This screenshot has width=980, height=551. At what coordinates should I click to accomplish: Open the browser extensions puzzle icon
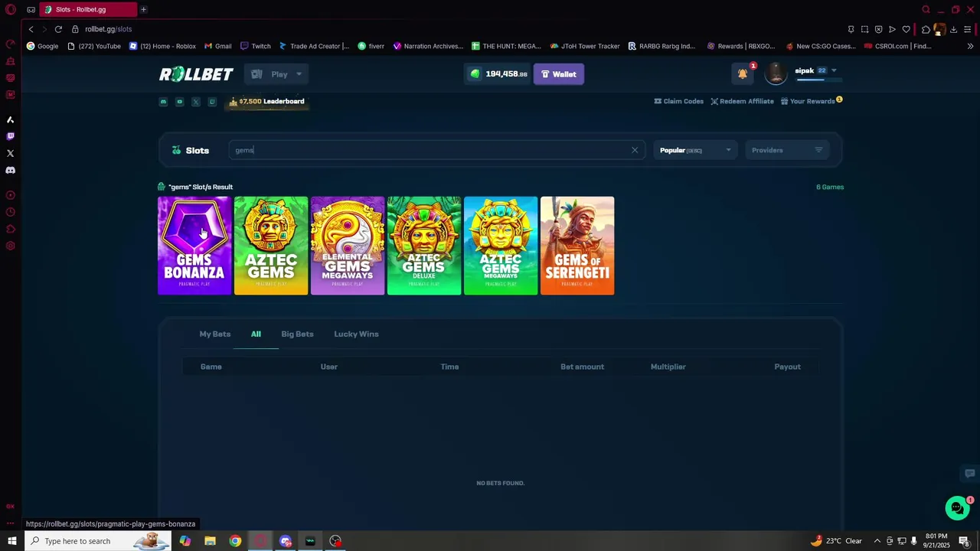[926, 29]
